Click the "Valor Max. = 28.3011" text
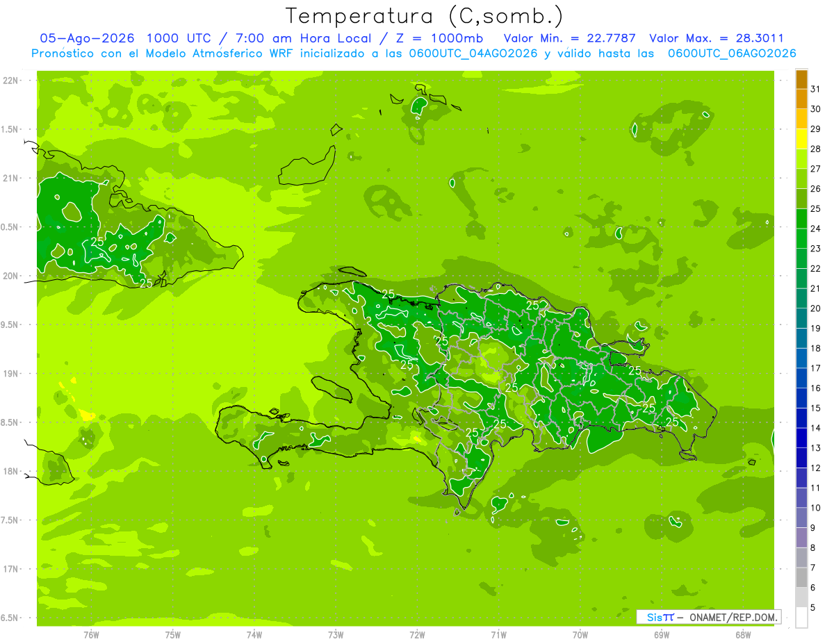This screenshot has width=834, height=644. click(717, 38)
